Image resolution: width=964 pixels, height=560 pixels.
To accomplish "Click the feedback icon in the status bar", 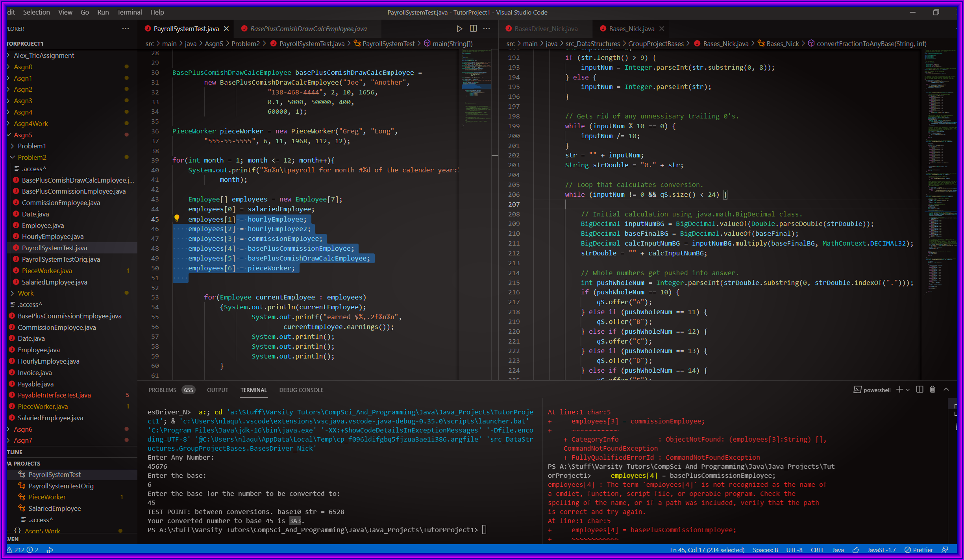I will (x=944, y=550).
